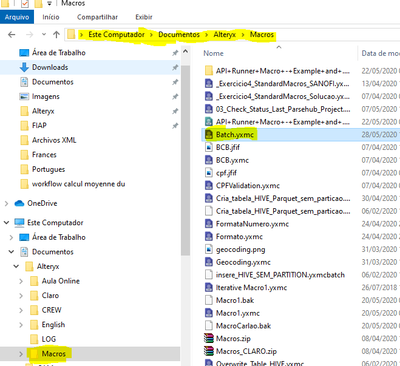This screenshot has width=400, height=366.
Task: Select the cpf.jfif image icon
Action: pyautogui.click(x=209, y=173)
